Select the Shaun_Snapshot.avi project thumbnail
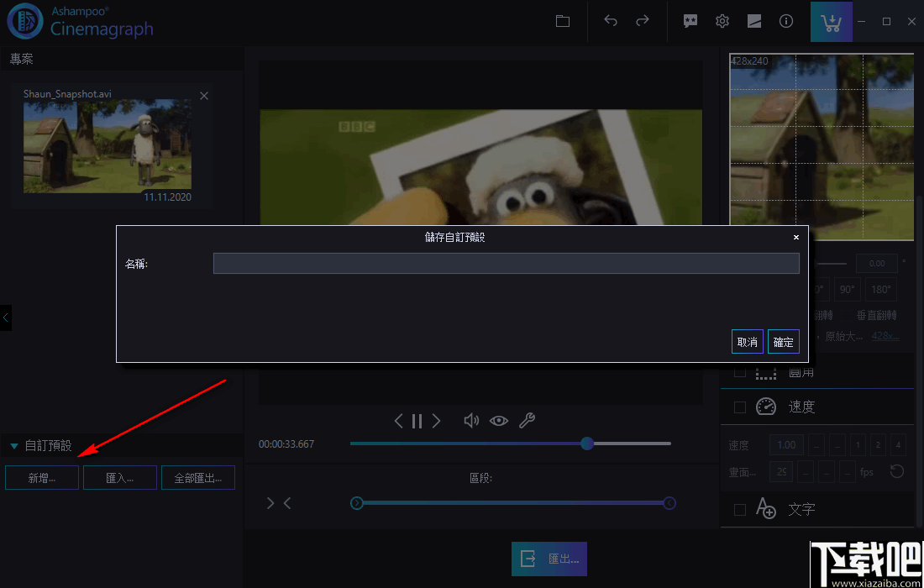Image resolution: width=924 pixels, height=588 pixels. pos(108,145)
